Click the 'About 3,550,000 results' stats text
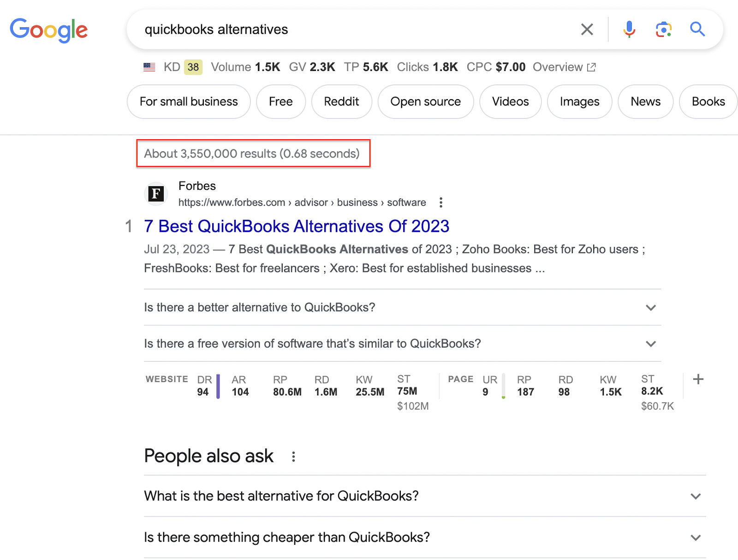This screenshot has width=738, height=560. point(252,153)
